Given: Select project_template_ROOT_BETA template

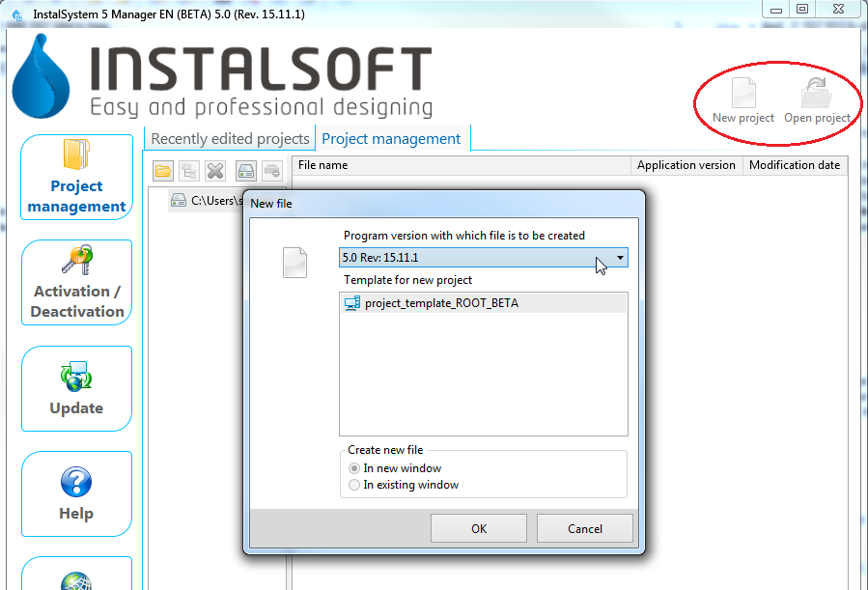Looking at the screenshot, I should 440,303.
